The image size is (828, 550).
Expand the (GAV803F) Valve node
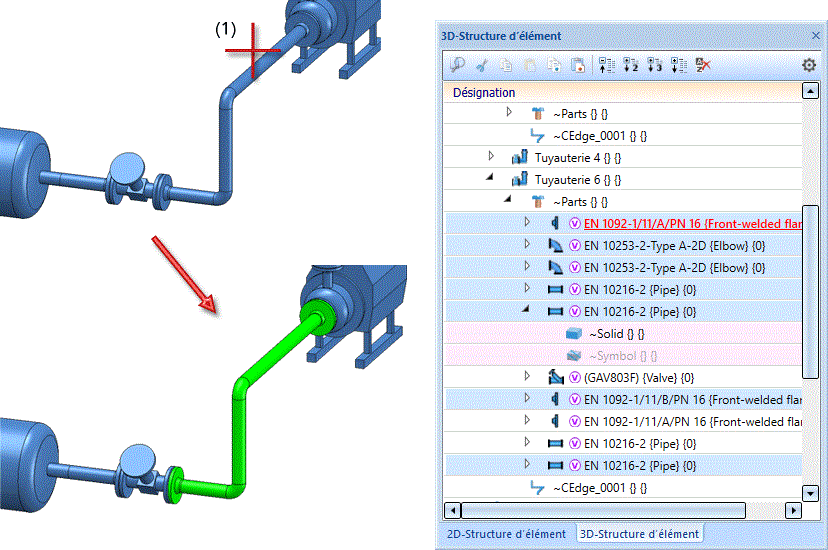[527, 376]
